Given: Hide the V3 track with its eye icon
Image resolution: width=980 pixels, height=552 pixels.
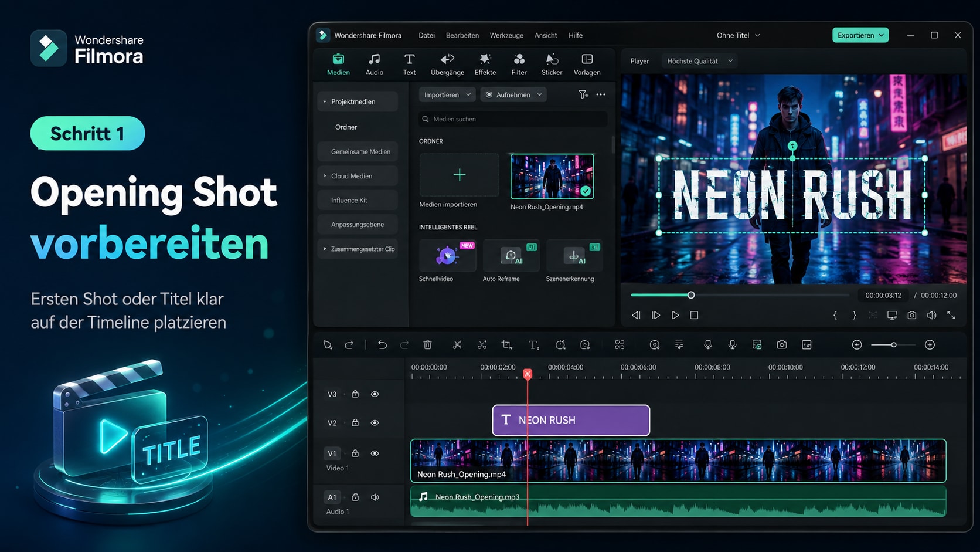Looking at the screenshot, I should point(375,394).
